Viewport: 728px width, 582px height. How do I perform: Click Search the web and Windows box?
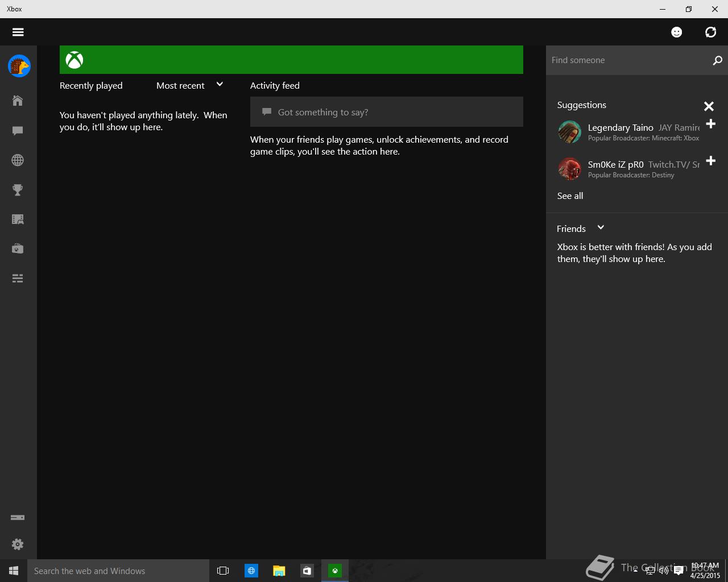118,571
